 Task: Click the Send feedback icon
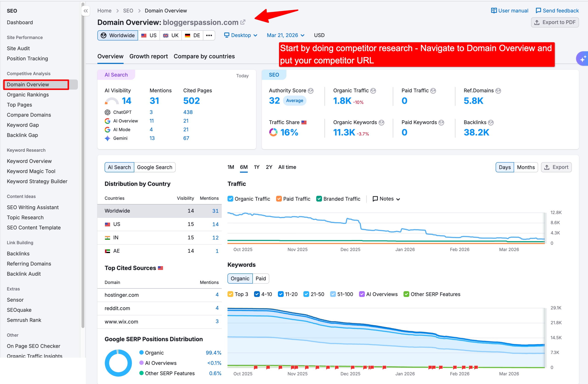538,10
